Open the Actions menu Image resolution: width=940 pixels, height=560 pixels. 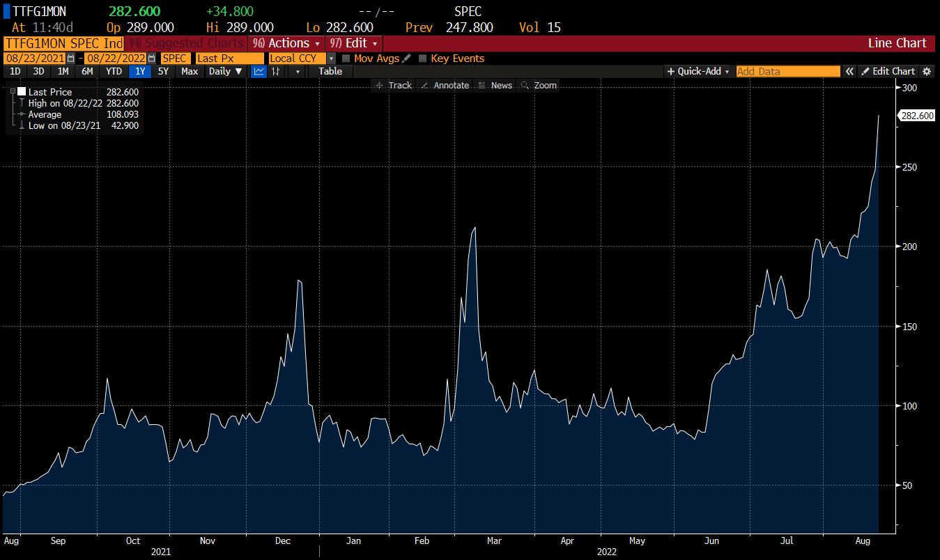286,43
